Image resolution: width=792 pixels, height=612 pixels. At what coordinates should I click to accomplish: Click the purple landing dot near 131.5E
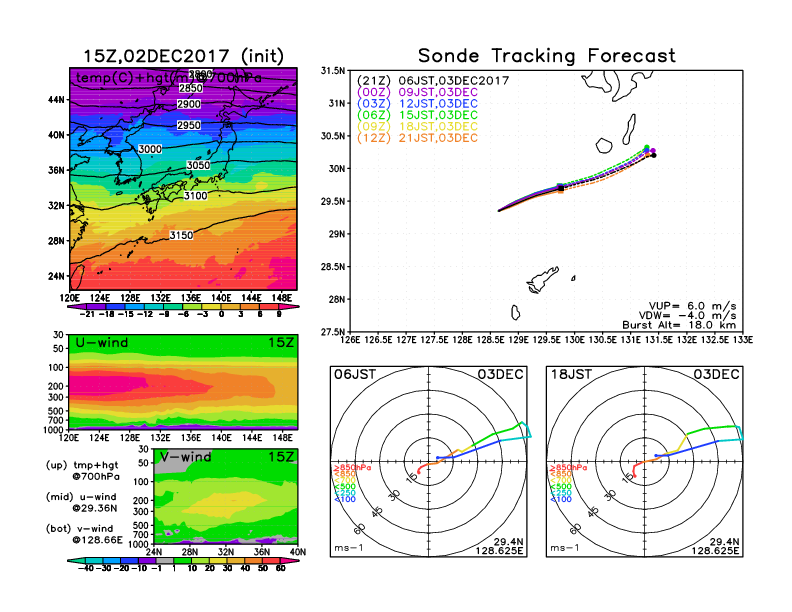point(652,151)
